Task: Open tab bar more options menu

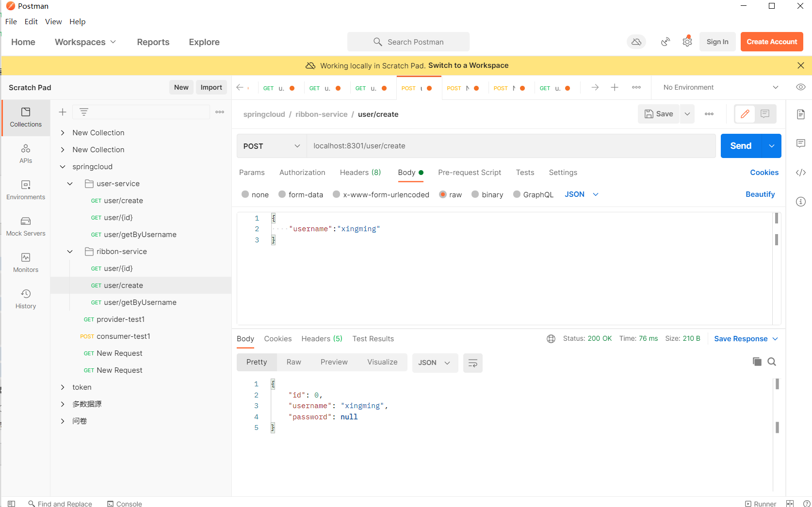Action: [636, 87]
